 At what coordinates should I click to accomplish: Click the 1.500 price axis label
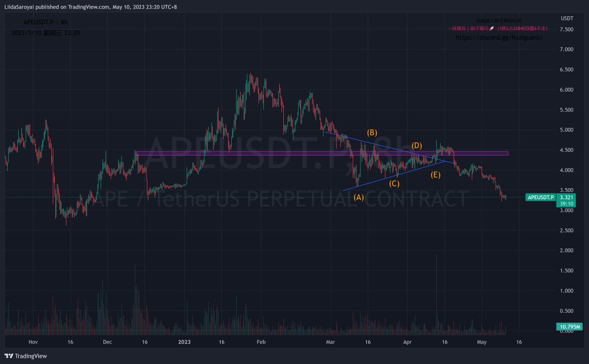point(566,271)
